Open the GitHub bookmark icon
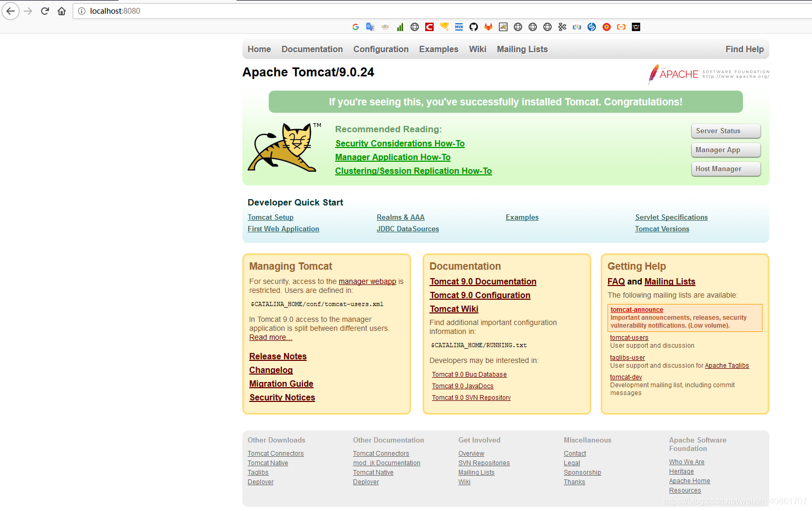This screenshot has height=511, width=812. 474,27
